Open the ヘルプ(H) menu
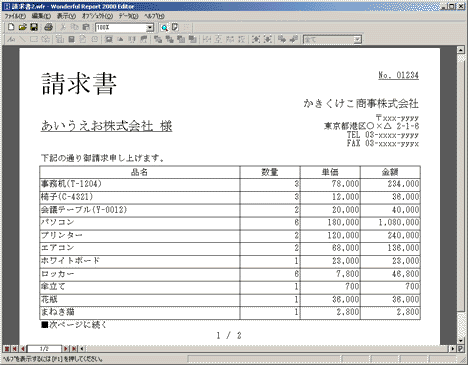468x365 pixels. pos(154,16)
